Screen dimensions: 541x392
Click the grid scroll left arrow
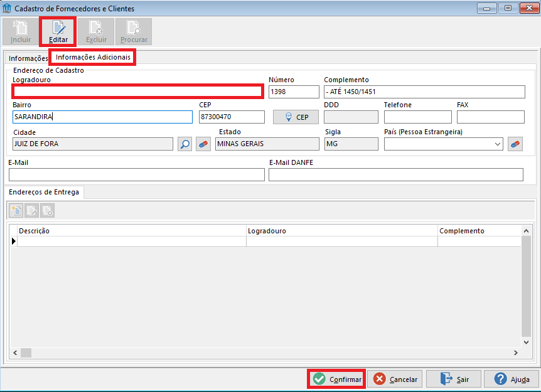pos(15,352)
